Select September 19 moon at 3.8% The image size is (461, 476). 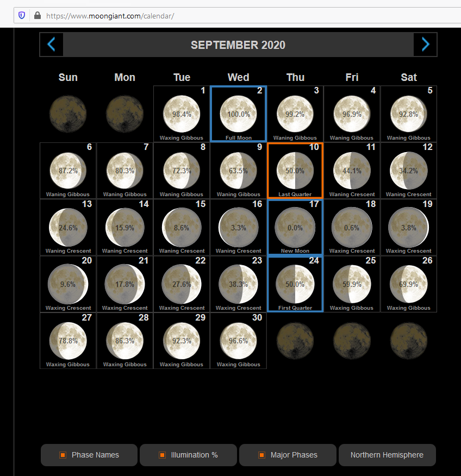(x=409, y=227)
